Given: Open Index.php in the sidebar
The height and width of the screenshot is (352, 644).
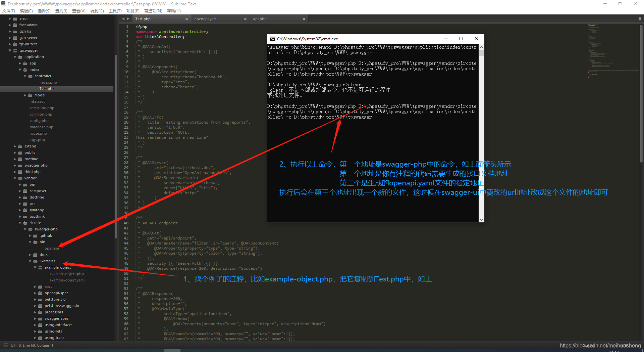Looking at the screenshot, I should [x=48, y=83].
